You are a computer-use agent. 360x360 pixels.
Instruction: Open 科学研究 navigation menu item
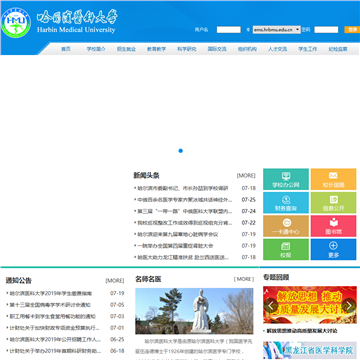click(x=187, y=49)
